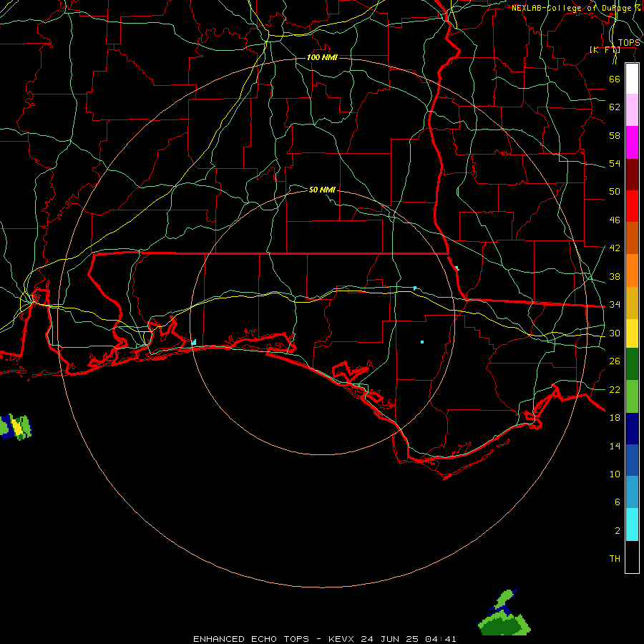
Task: Click the legend value '18'
Action: pos(615,418)
